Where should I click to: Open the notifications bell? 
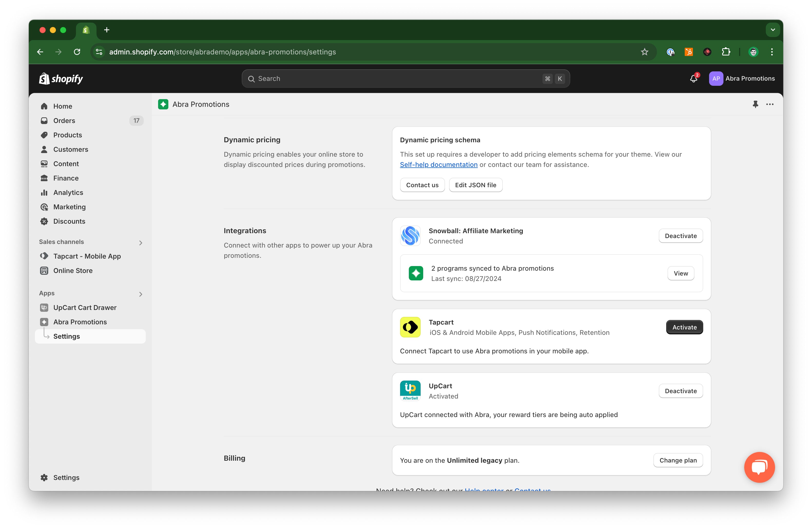[694, 79]
